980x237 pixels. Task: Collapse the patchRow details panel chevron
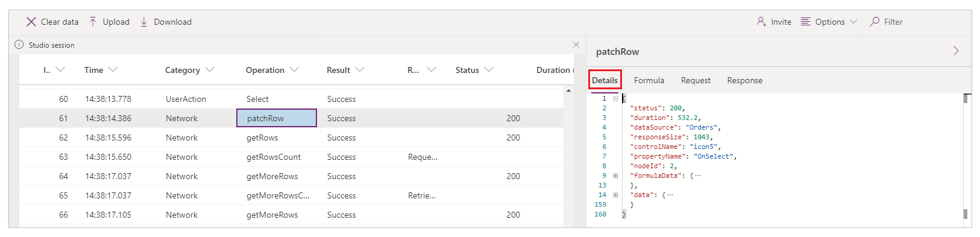pyautogui.click(x=956, y=51)
